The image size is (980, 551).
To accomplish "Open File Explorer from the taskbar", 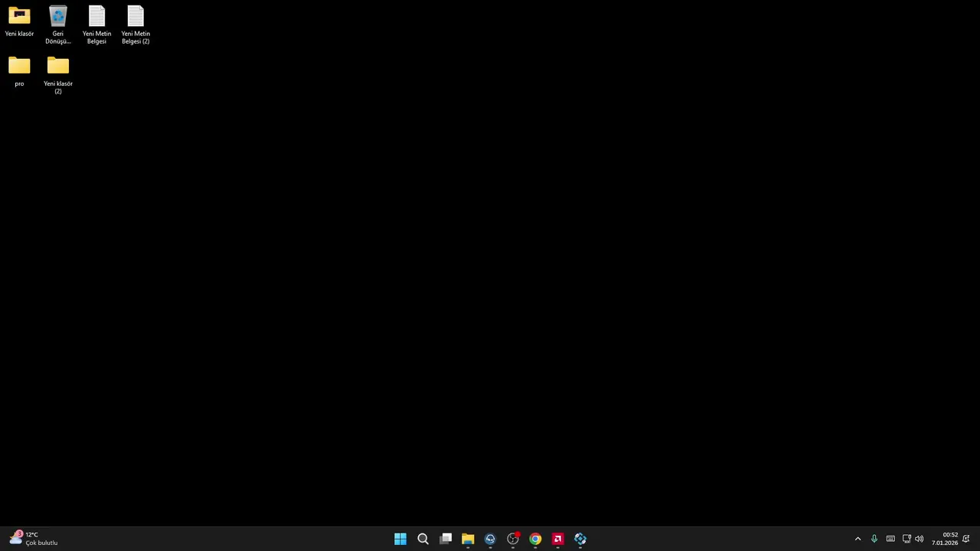I will 468,539.
